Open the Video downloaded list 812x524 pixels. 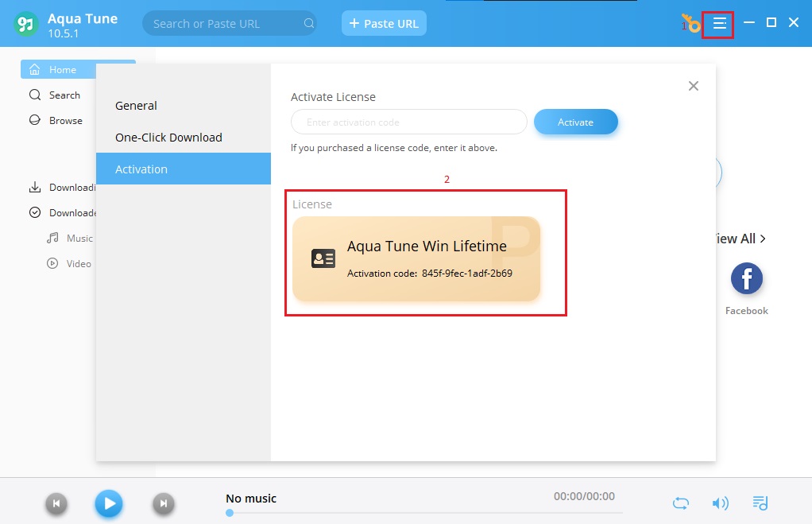point(79,264)
